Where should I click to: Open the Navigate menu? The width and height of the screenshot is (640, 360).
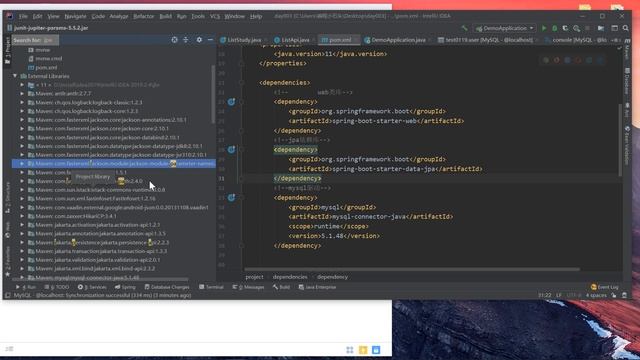(76, 16)
